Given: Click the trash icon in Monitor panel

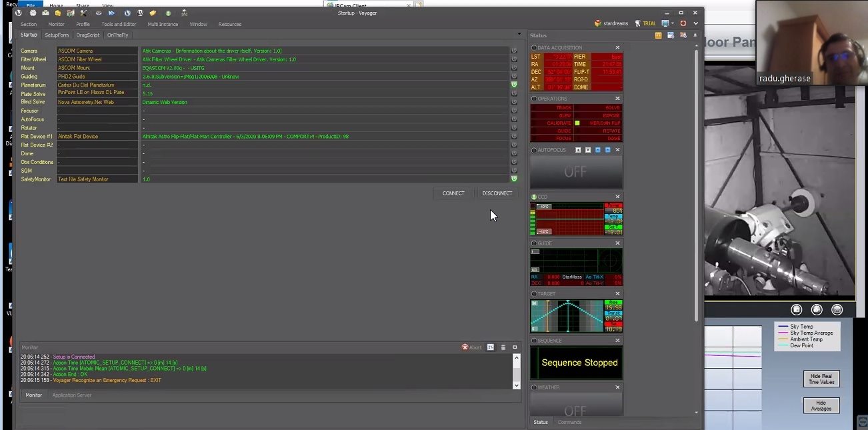Looking at the screenshot, I should [x=503, y=347].
